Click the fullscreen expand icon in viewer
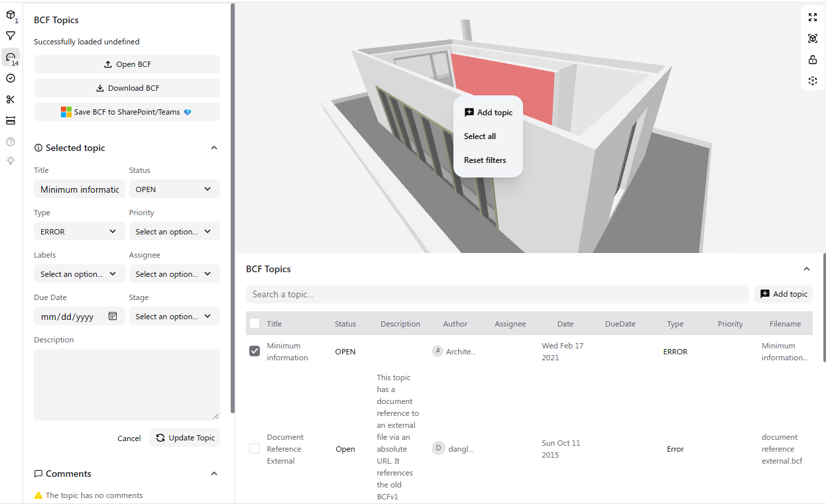 coord(813,17)
